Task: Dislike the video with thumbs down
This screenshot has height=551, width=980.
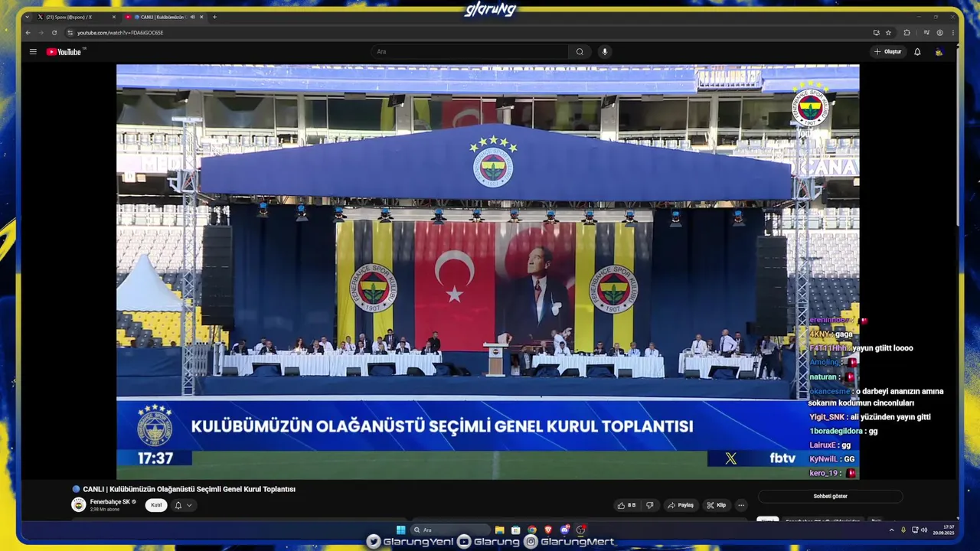Action: 650,505
